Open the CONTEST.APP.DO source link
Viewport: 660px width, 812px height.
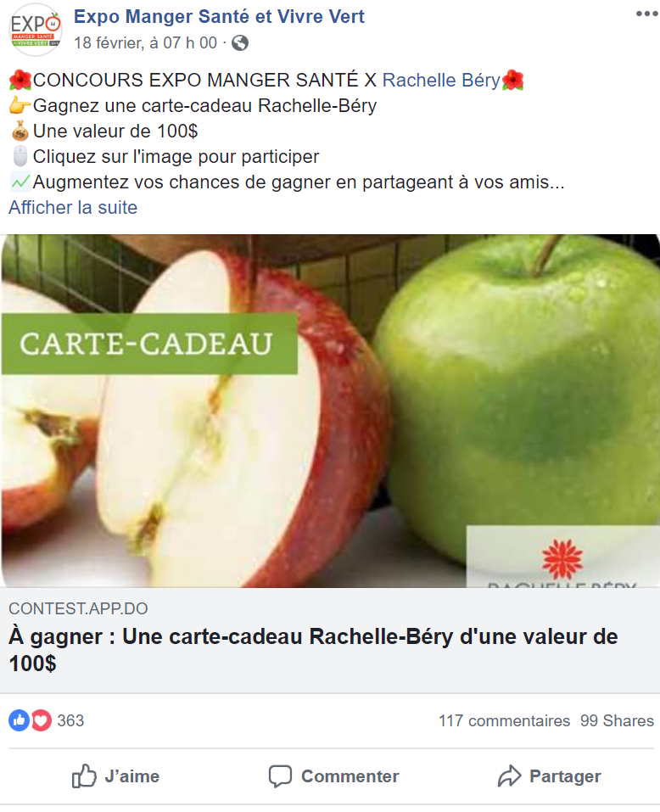pyautogui.click(x=78, y=608)
